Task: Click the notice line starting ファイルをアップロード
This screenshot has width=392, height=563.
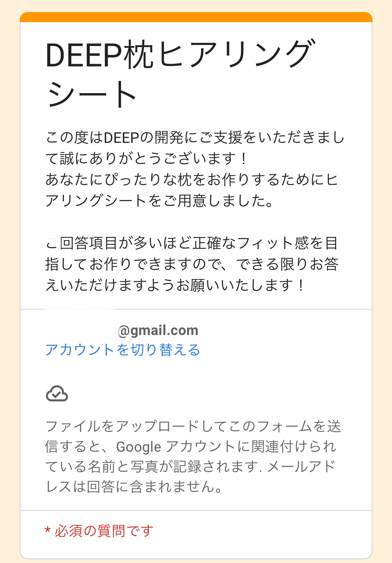Action: tap(193, 426)
